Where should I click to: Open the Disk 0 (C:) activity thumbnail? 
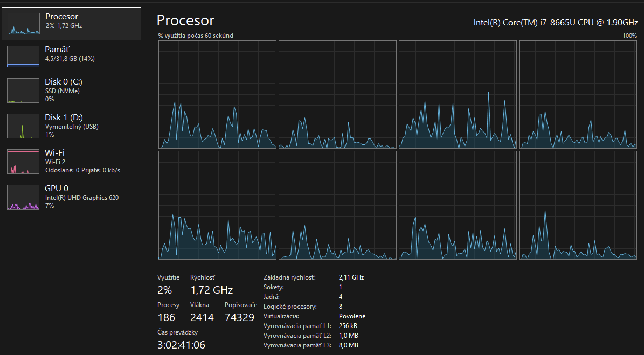(x=23, y=91)
